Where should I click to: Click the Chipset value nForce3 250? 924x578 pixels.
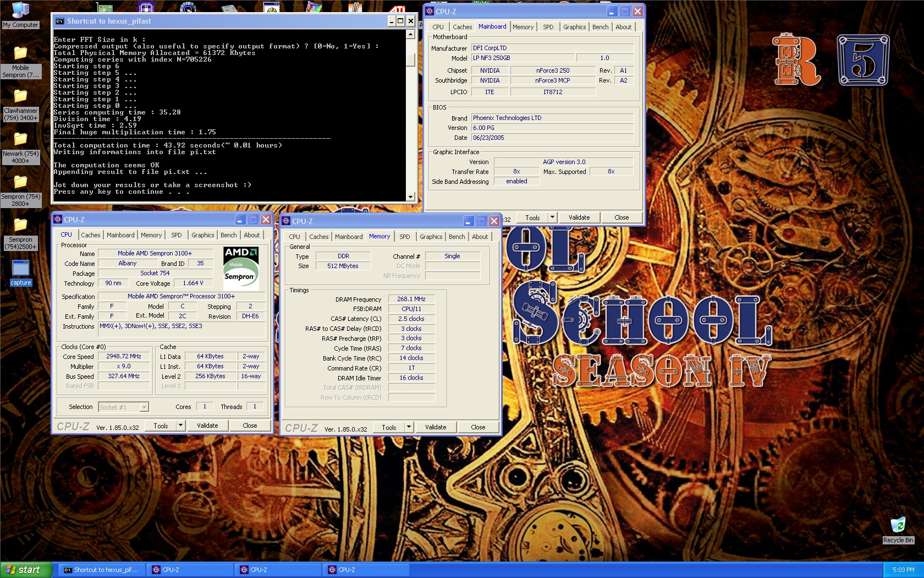(553, 70)
